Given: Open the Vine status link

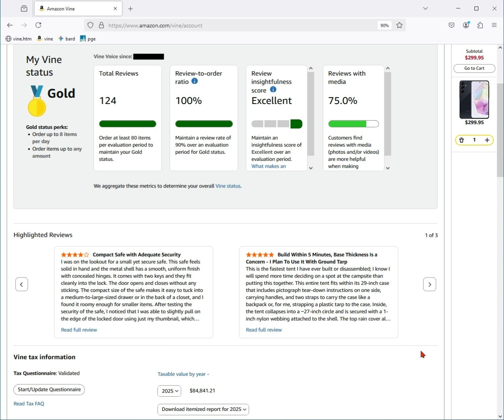Looking at the screenshot, I should (228, 186).
